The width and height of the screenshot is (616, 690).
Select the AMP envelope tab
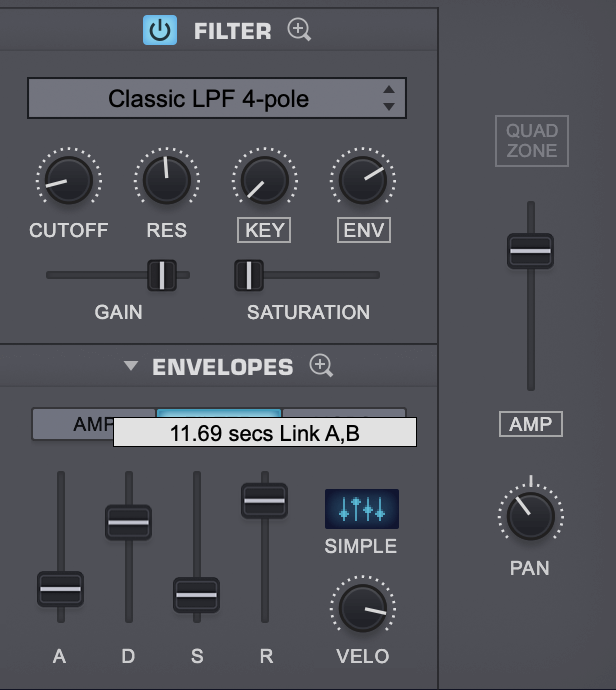coord(73,424)
